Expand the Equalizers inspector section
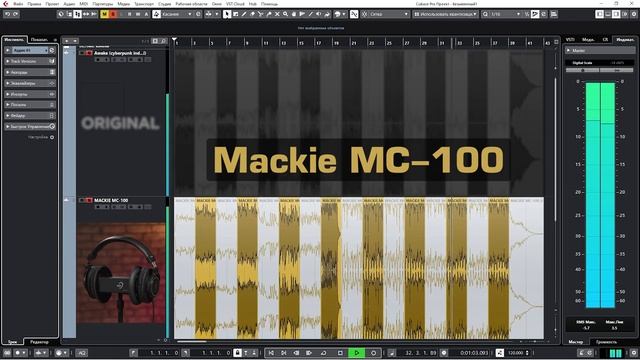 [30, 83]
